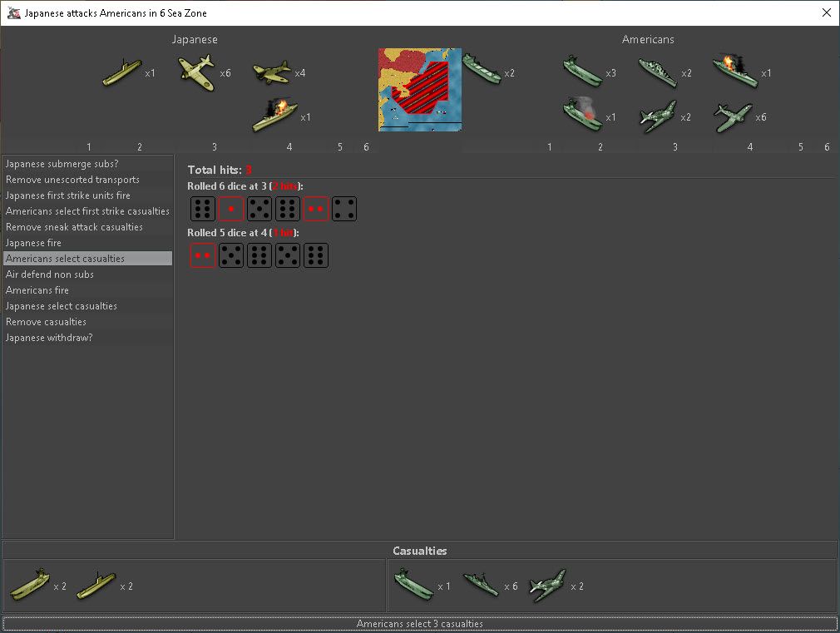Screen dimensions: 840x633
Task: Select the American plane in Casualties panel
Action: click(x=547, y=586)
